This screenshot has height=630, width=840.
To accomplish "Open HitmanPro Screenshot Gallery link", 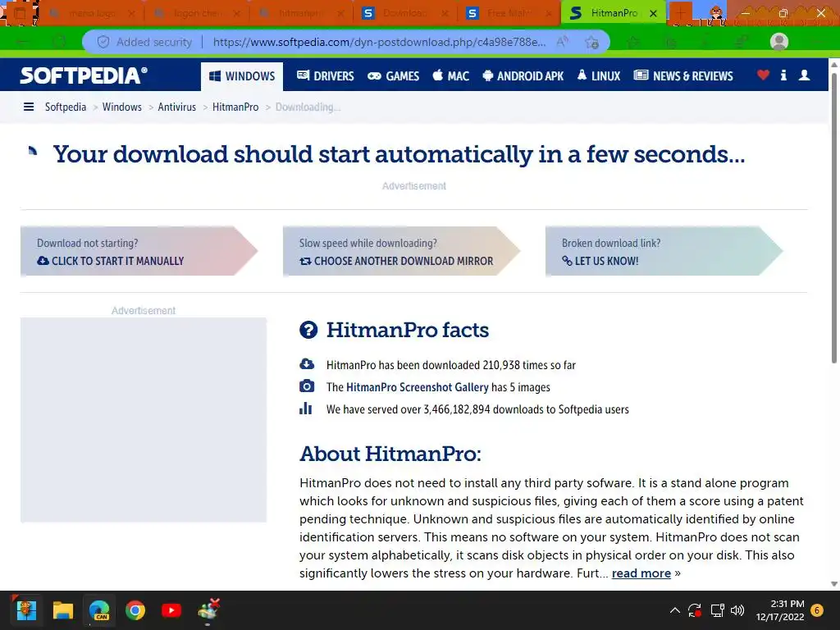I will tap(418, 387).
